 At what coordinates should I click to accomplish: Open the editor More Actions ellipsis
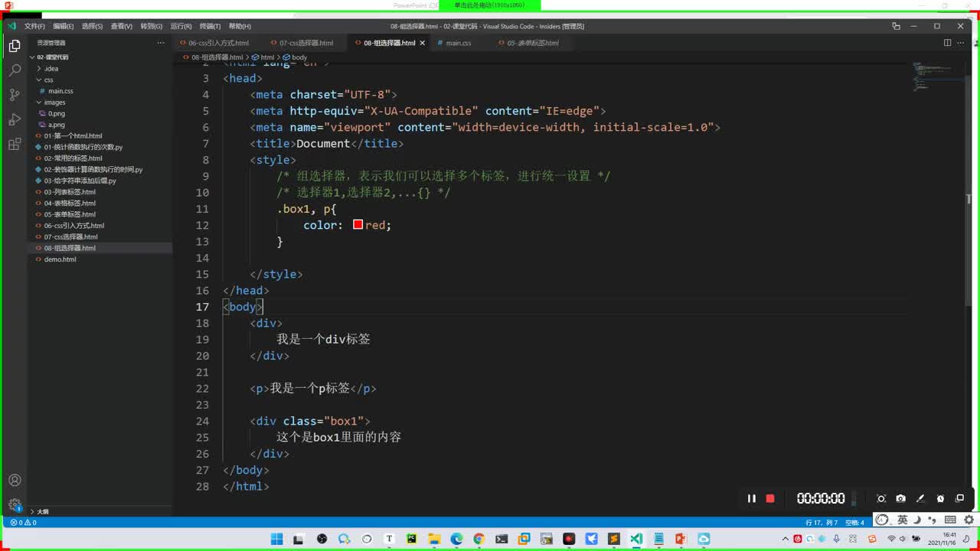(x=962, y=43)
